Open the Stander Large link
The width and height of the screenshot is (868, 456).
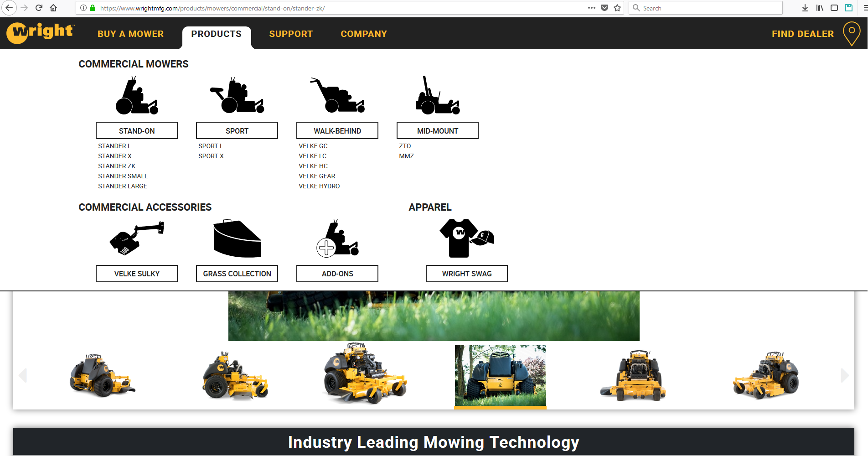tap(123, 186)
